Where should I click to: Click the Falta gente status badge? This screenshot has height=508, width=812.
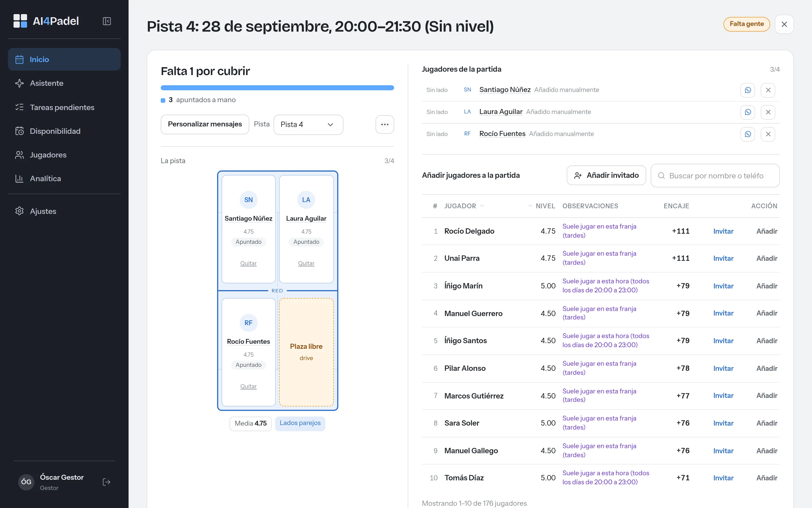746,24
